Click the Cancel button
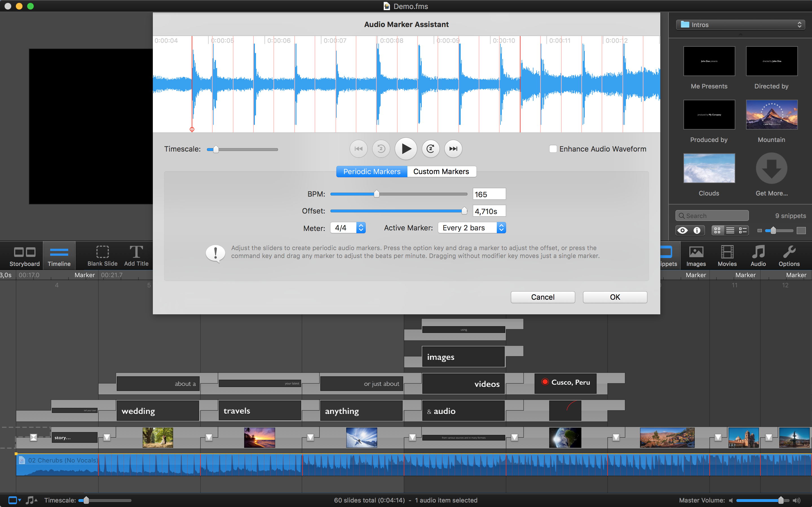The image size is (812, 507). pyautogui.click(x=542, y=297)
